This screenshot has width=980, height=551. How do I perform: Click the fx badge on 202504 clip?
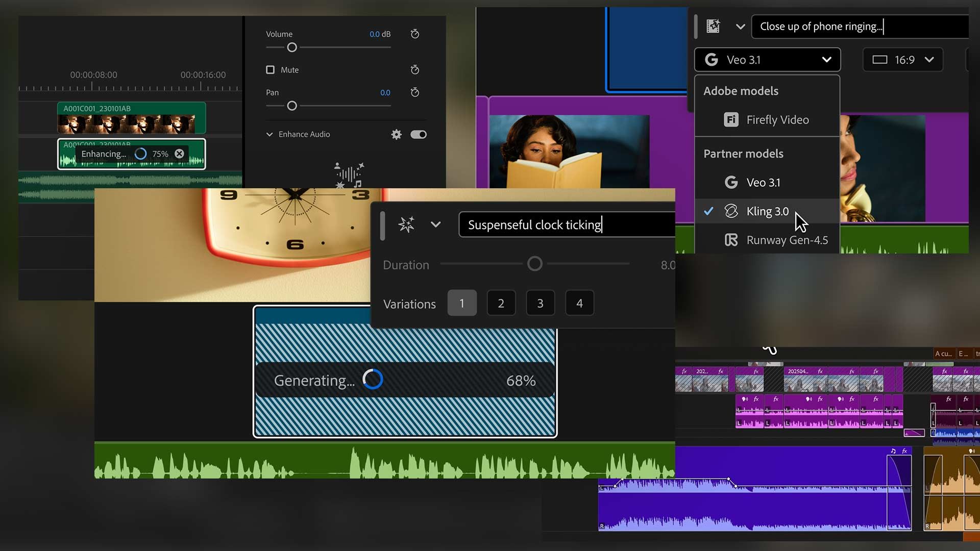pyautogui.click(x=820, y=371)
